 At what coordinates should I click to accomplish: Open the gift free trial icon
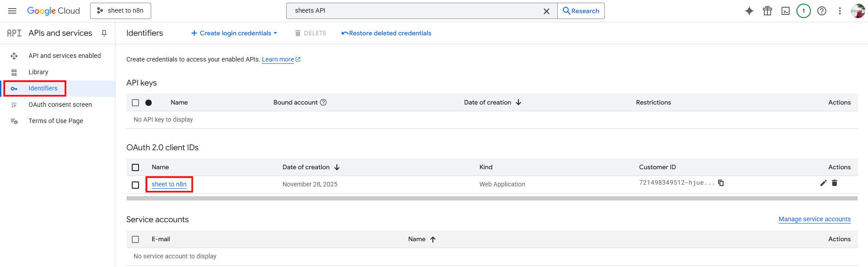[767, 11]
